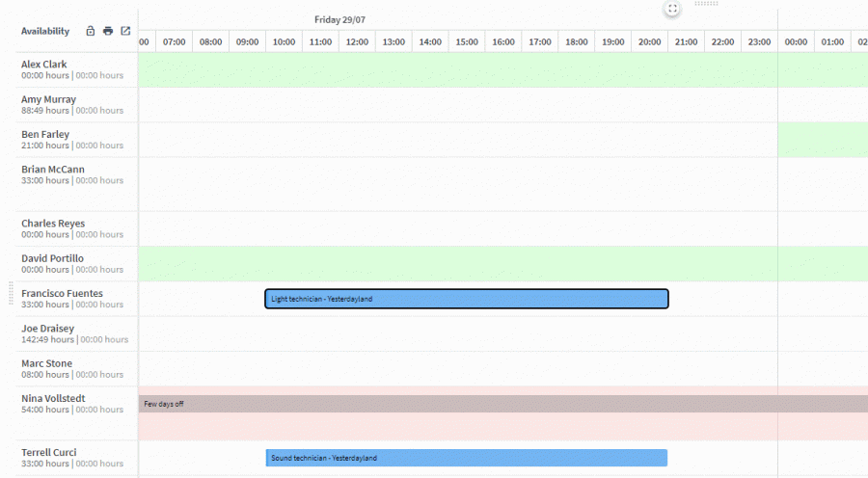Click the 08:00 time column header

(x=210, y=42)
